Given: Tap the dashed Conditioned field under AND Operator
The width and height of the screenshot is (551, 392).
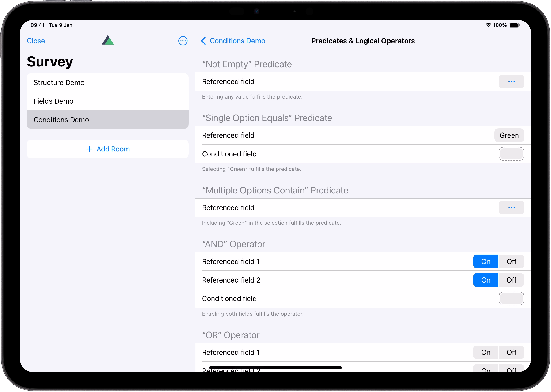Looking at the screenshot, I should coord(511,299).
